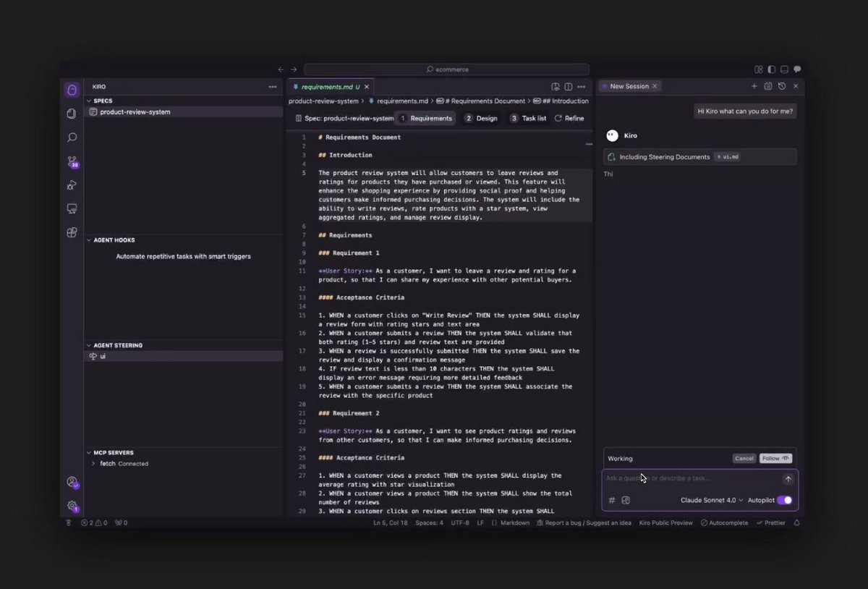868x589 pixels.
Task: Open the Claude Sonnet 4.0 model dropdown
Action: click(x=711, y=500)
